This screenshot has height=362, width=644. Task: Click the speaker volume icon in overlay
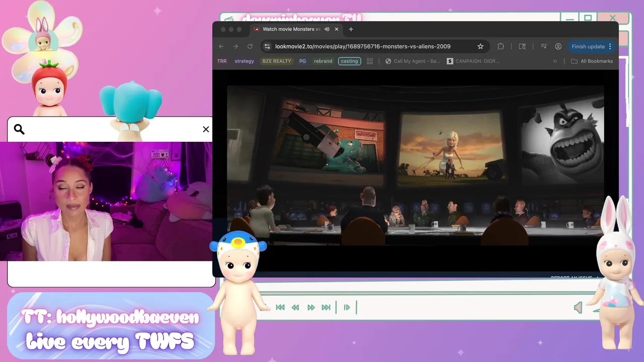(579, 307)
